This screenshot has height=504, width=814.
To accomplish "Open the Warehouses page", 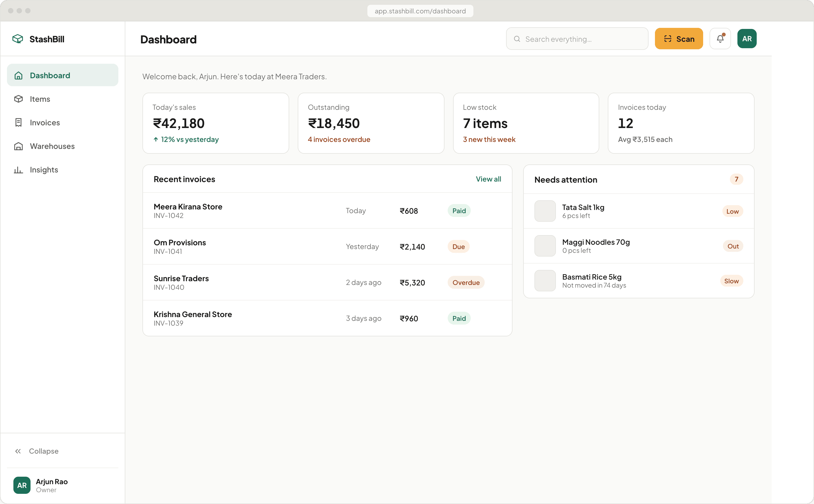I will 63,146.
